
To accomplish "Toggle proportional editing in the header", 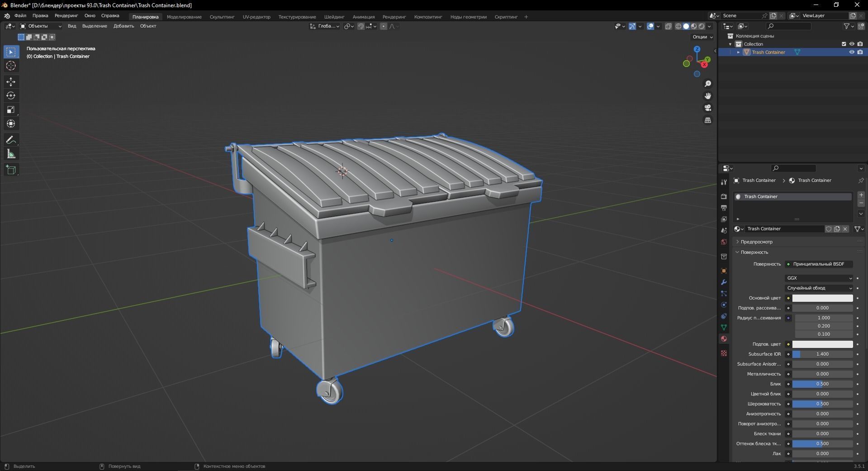I will pyautogui.click(x=383, y=26).
